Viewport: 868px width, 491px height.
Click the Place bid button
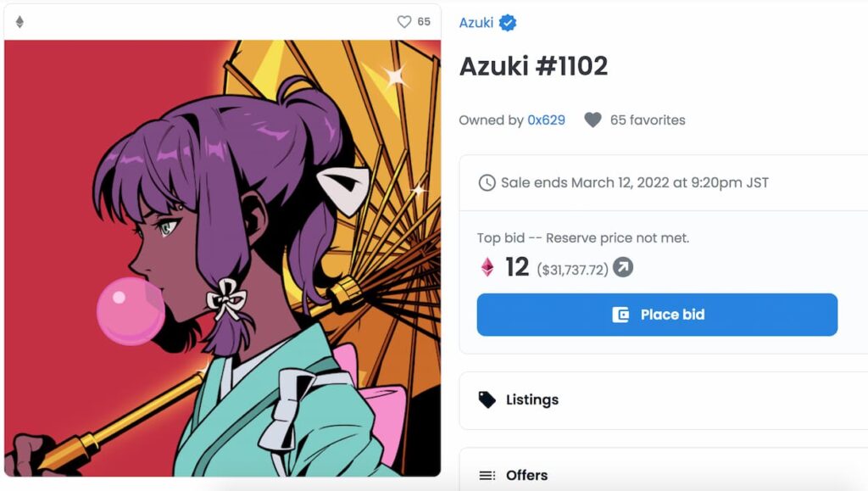click(657, 315)
